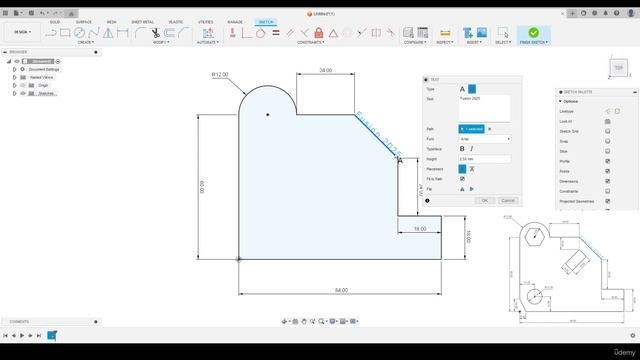Select the Spline sketch tool

[94, 33]
